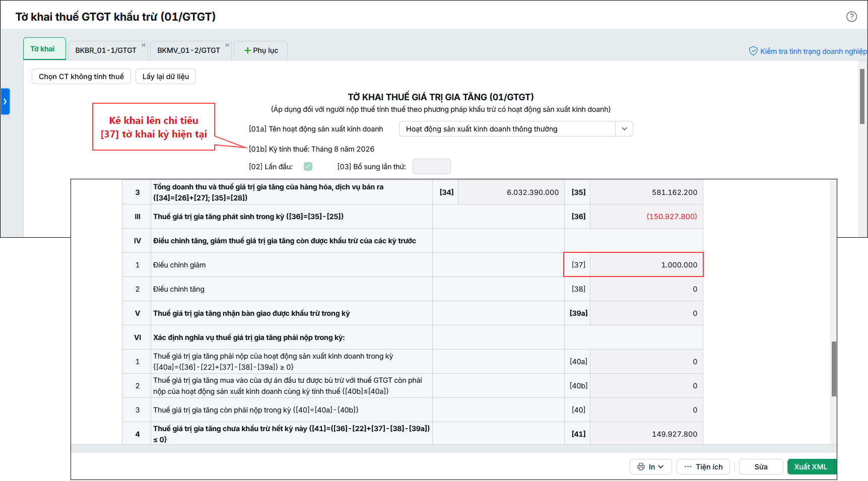Click the table horizontal scrollbar
Viewport: 868px width, 481px height.
(450, 448)
